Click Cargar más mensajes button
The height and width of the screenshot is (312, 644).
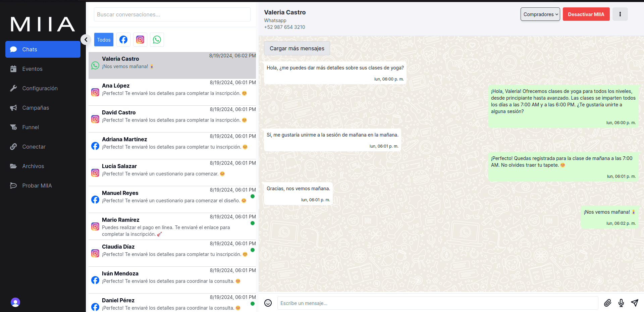point(297,48)
